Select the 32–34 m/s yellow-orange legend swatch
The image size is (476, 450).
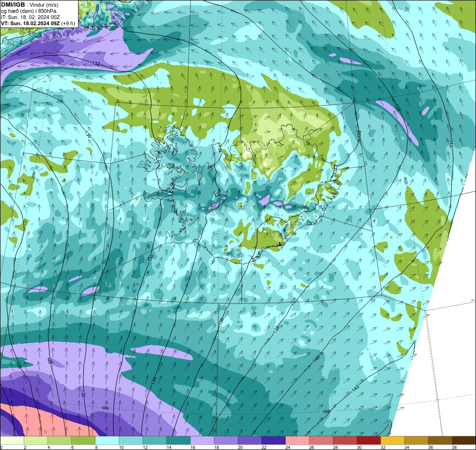tap(393, 440)
